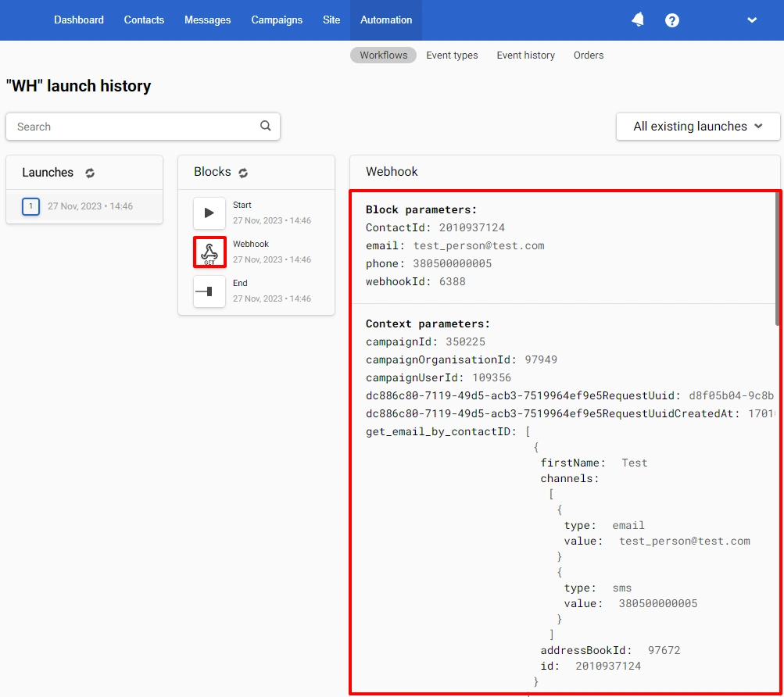Go to Dashboard menu
The image size is (784, 697).
[79, 20]
